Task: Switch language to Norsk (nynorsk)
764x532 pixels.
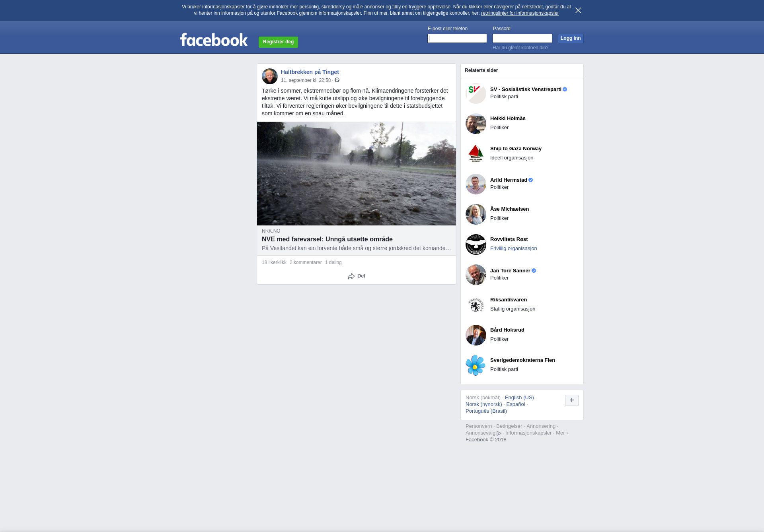Action: click(x=484, y=404)
